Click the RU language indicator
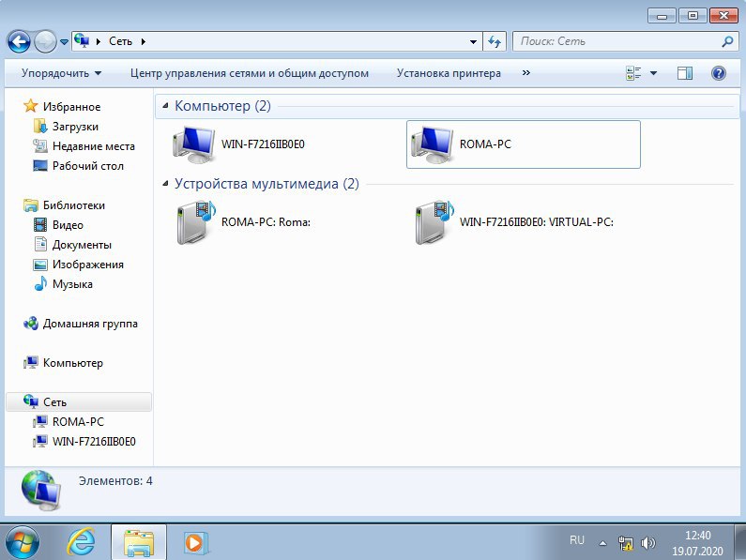The width and height of the screenshot is (746, 560). point(577,540)
